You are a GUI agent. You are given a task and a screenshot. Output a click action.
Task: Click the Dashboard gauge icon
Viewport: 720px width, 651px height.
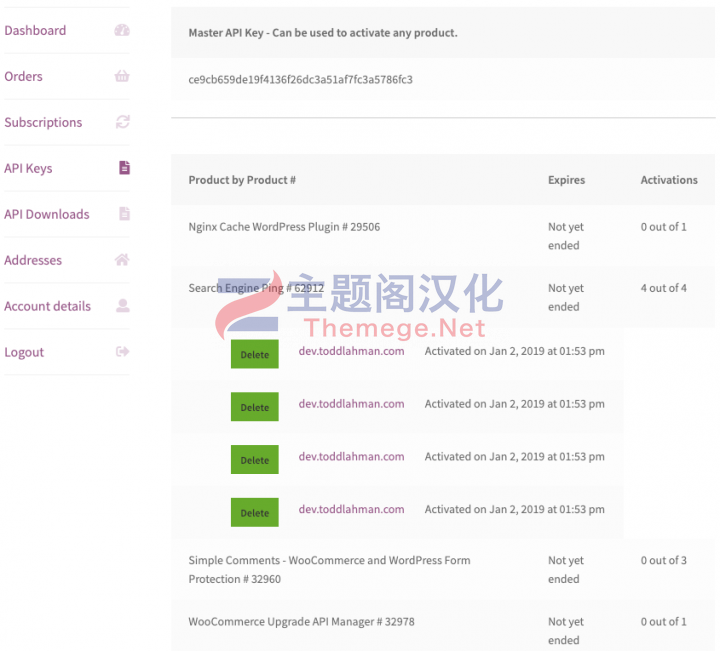point(122,30)
